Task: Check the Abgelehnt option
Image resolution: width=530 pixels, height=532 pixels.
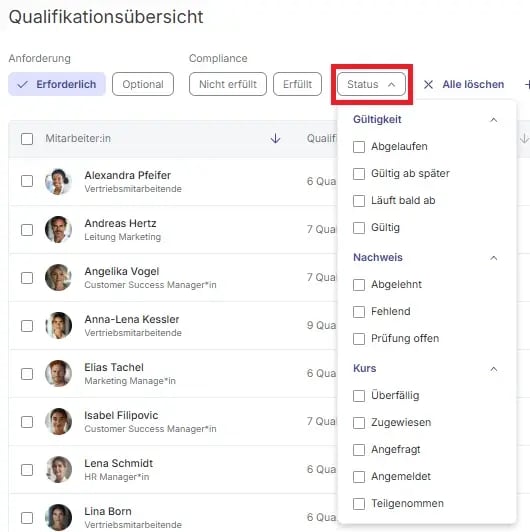Action: click(359, 285)
